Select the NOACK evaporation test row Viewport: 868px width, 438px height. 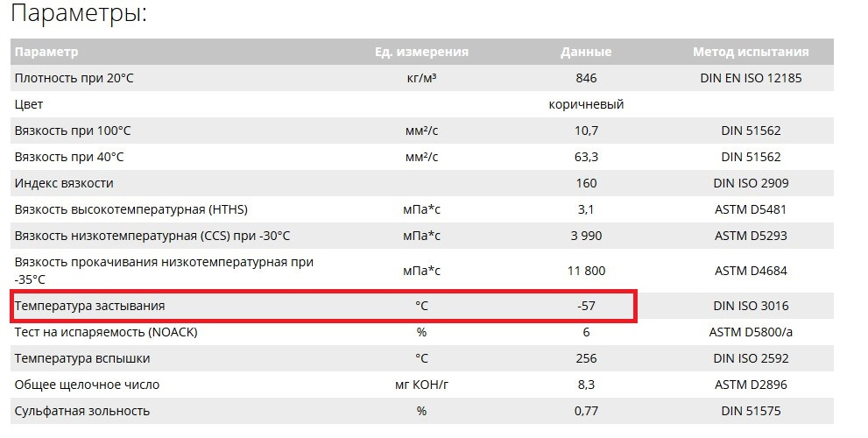[x=422, y=332]
